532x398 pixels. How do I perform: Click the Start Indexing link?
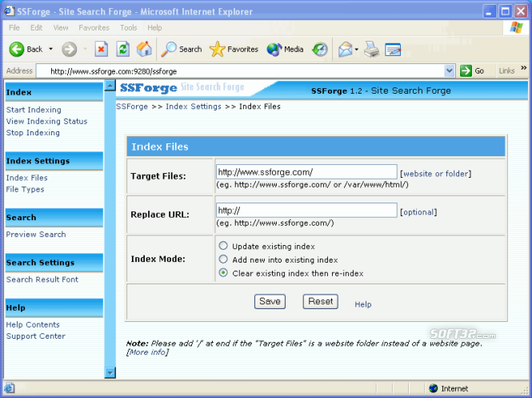coord(34,110)
